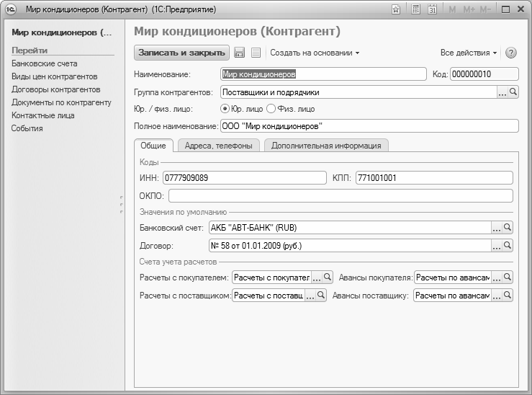Open the help question mark icon
The image size is (532, 395).
click(x=511, y=53)
